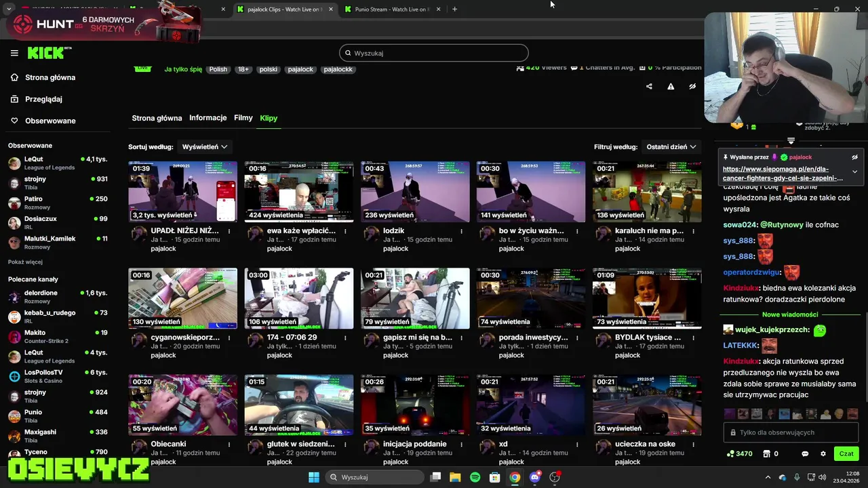The height and width of the screenshot is (488, 868).
Task: Click the OBS icon in the taskbar
Action: pyautogui.click(x=555, y=477)
